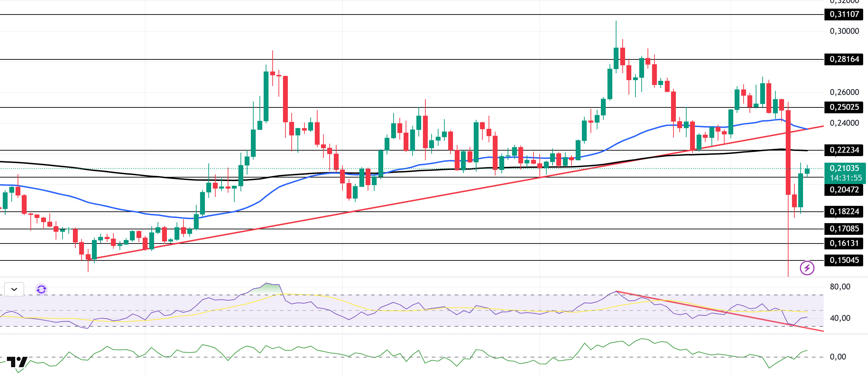Select the 0,17085 support level label

click(x=844, y=229)
